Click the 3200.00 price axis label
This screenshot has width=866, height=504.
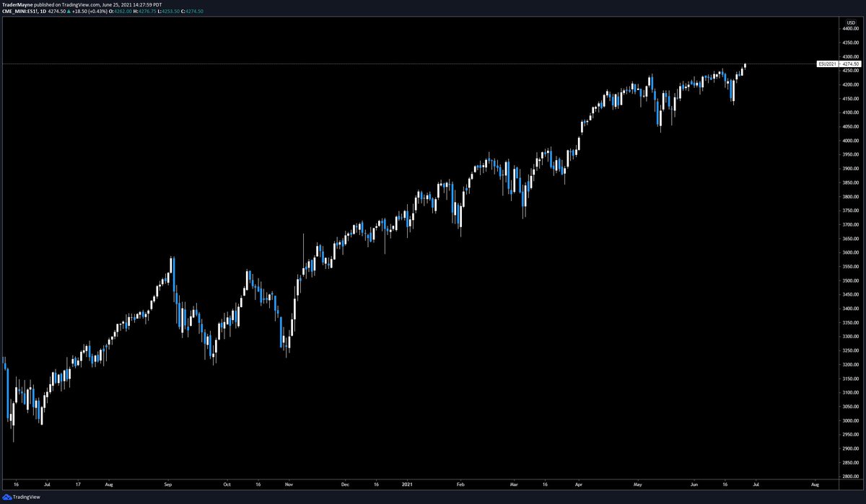click(850, 365)
